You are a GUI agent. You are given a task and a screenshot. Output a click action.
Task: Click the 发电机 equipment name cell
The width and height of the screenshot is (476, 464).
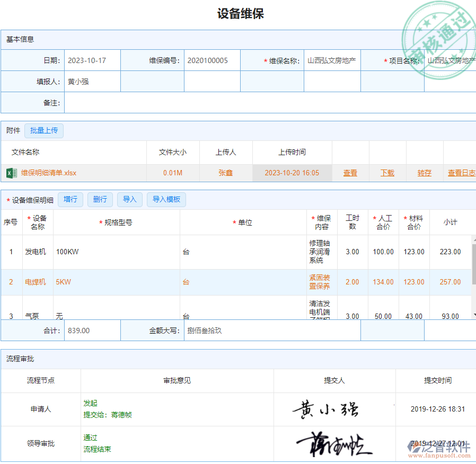(x=36, y=252)
